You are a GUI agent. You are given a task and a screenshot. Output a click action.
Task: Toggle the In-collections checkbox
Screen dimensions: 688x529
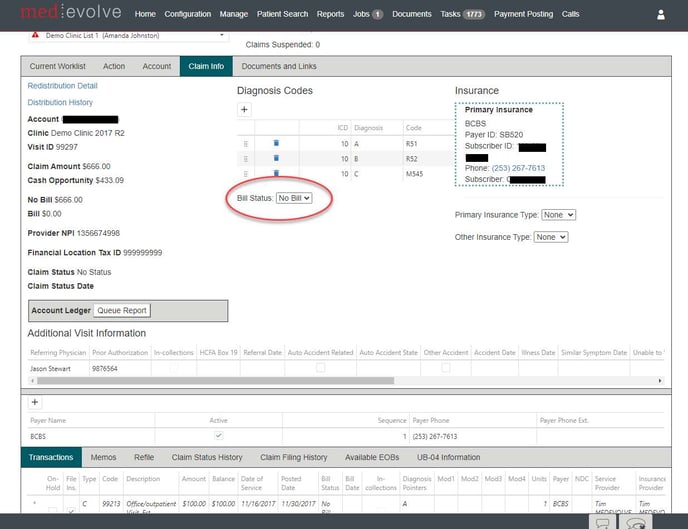coord(175,368)
